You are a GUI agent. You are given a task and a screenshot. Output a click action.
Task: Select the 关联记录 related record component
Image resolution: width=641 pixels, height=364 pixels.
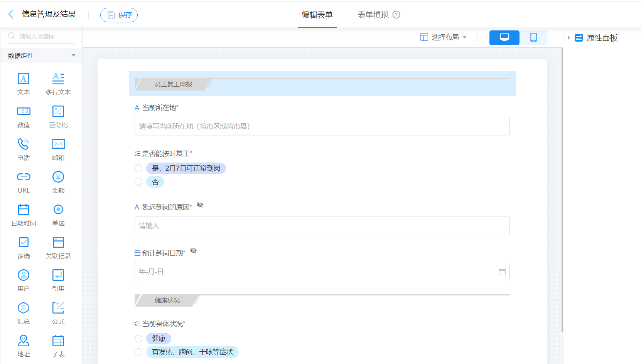[58, 247]
